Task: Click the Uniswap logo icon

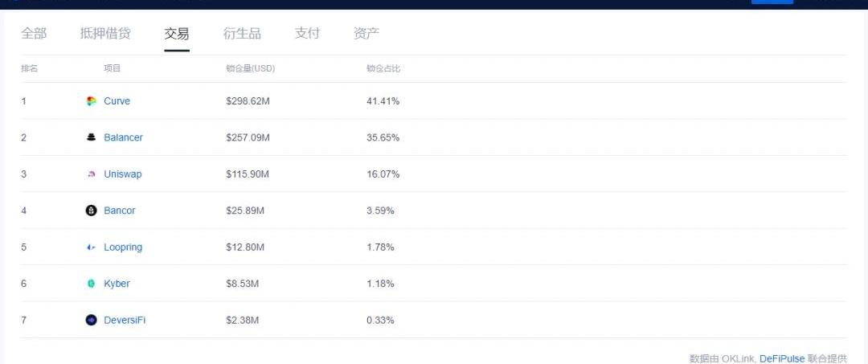Action: (x=92, y=174)
